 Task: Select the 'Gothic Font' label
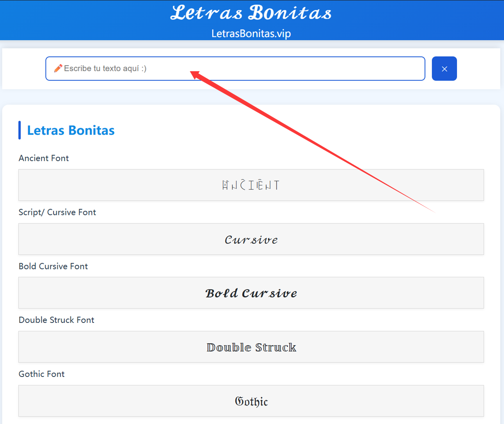click(42, 374)
